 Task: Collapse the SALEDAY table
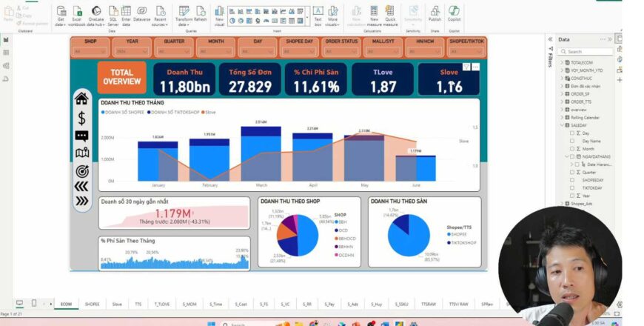[x=562, y=125]
